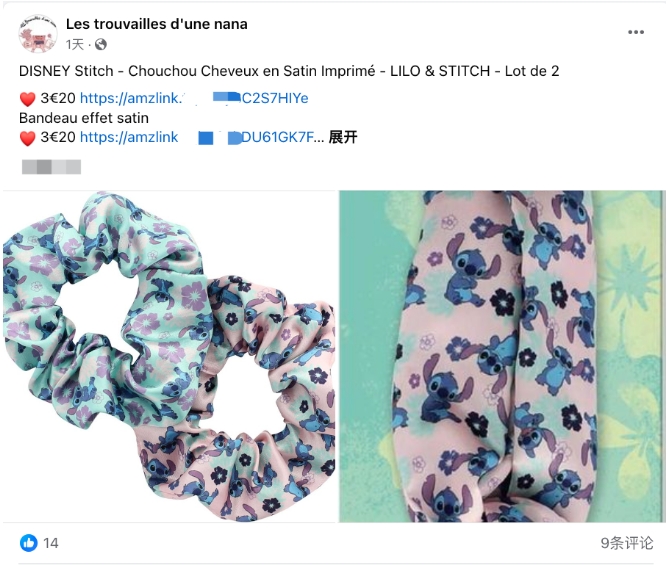667x565 pixels.
Task: Open Les trouvailles d'une nana profile picture
Action: coord(38,34)
